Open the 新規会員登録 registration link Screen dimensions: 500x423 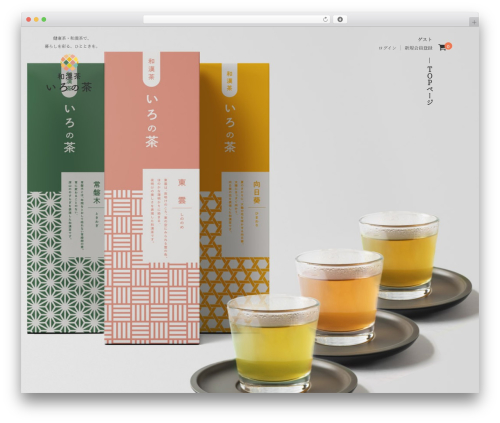(x=418, y=48)
